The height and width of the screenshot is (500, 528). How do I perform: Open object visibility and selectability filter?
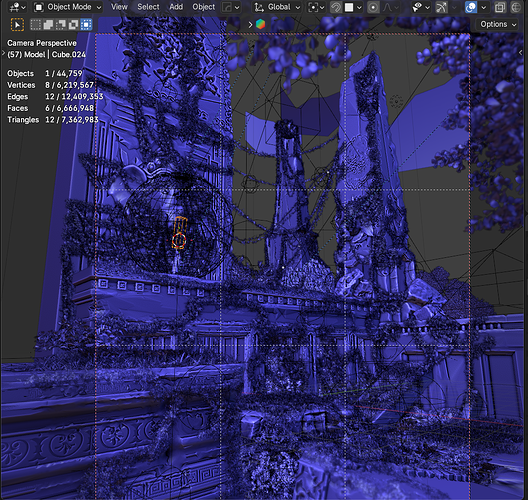tap(421, 7)
